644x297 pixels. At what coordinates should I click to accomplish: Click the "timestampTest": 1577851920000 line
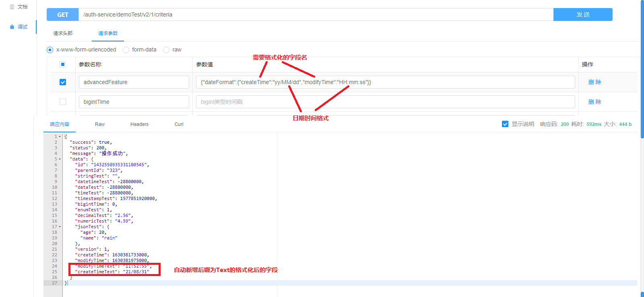click(116, 198)
